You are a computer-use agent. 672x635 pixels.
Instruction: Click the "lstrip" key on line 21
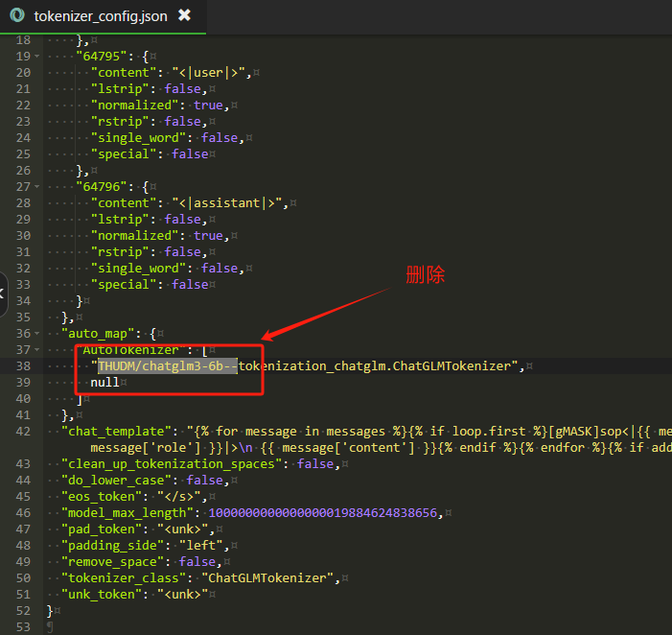point(120,89)
